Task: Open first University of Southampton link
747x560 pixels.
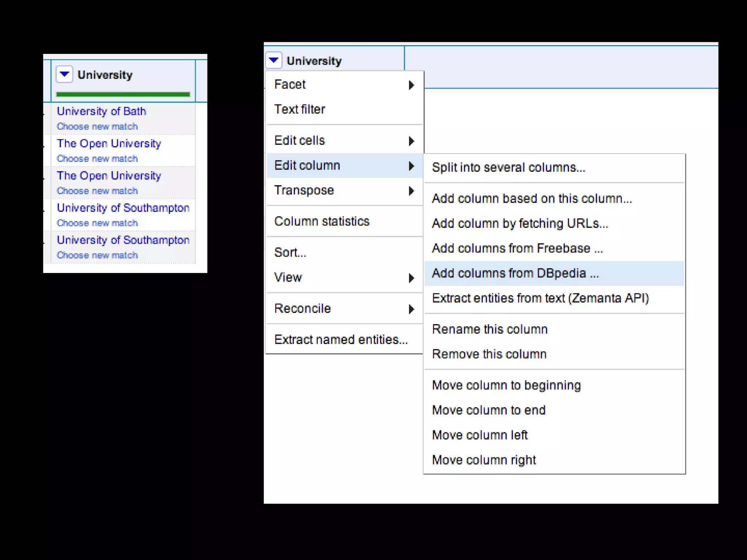Action: pos(123,208)
